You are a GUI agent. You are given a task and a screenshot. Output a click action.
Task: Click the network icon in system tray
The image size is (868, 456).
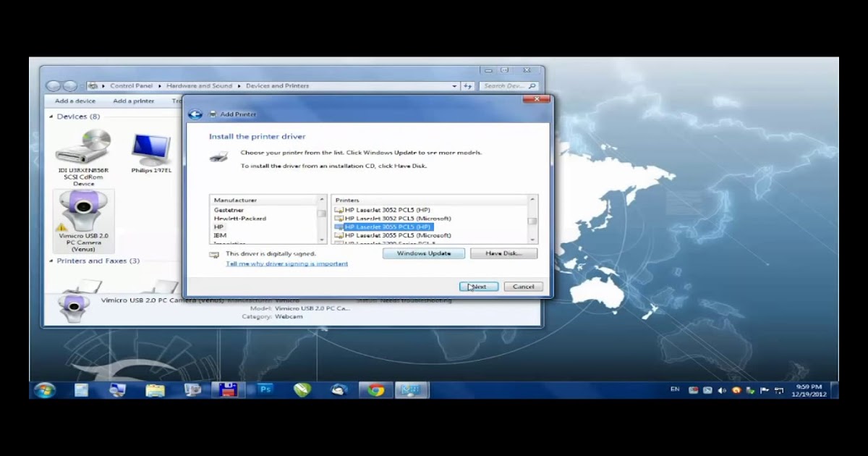(779, 390)
